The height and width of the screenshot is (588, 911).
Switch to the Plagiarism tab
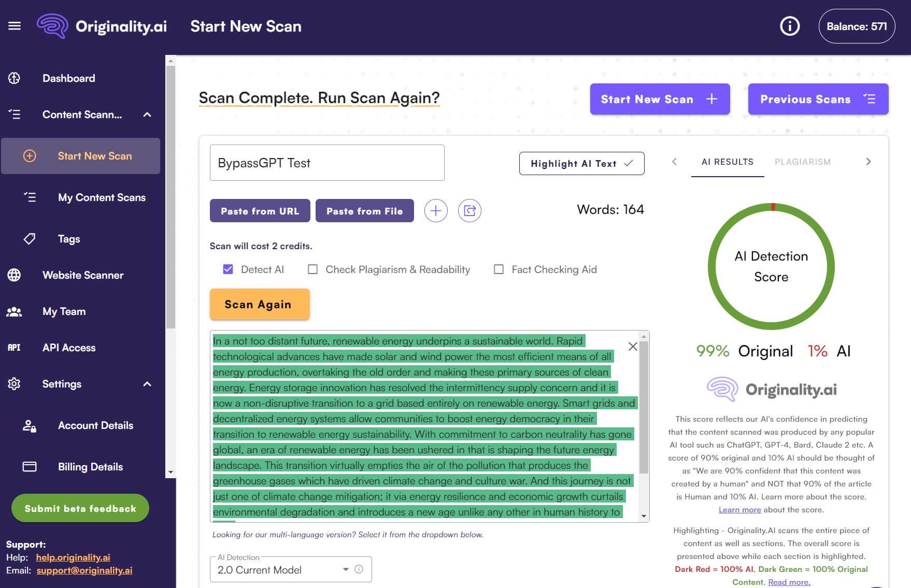802,162
